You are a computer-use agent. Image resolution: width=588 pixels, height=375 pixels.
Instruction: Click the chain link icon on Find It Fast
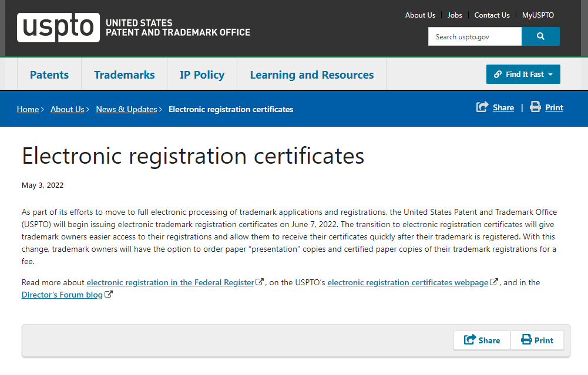pyautogui.click(x=498, y=74)
